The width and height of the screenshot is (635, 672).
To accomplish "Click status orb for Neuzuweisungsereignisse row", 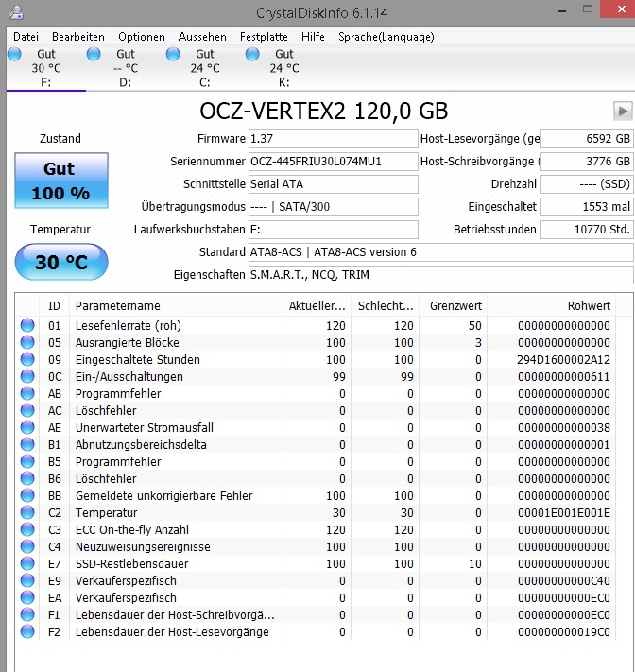I will 27,546.
